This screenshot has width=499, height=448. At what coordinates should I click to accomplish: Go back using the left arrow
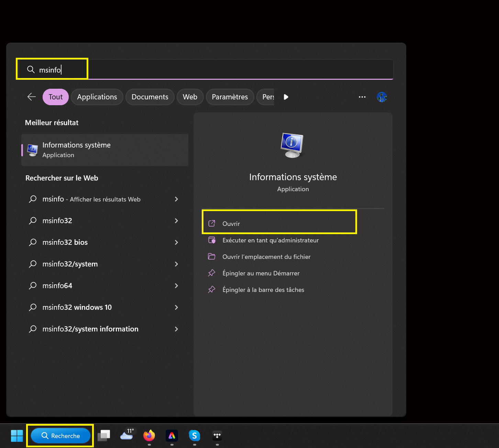(32, 97)
